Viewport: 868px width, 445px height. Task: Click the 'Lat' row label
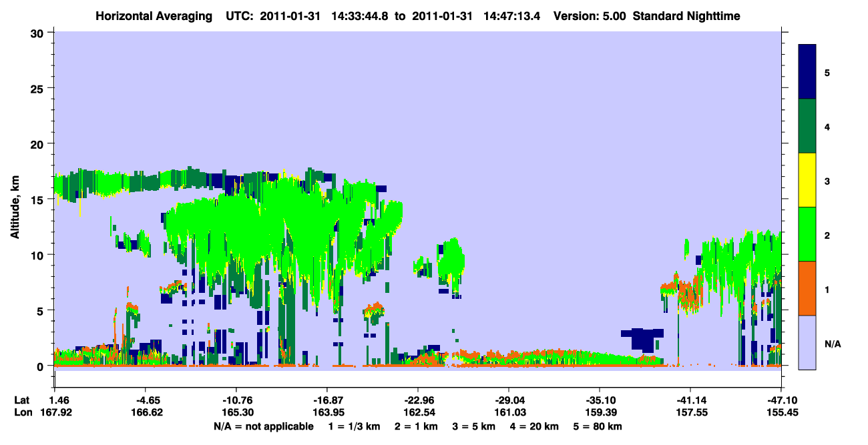pos(22,400)
